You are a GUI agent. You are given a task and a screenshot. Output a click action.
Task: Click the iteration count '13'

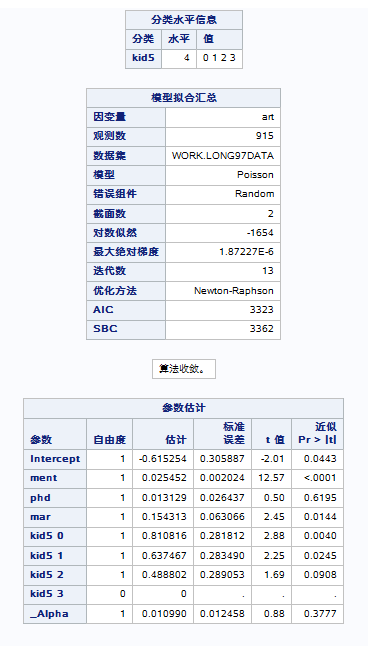point(267,271)
